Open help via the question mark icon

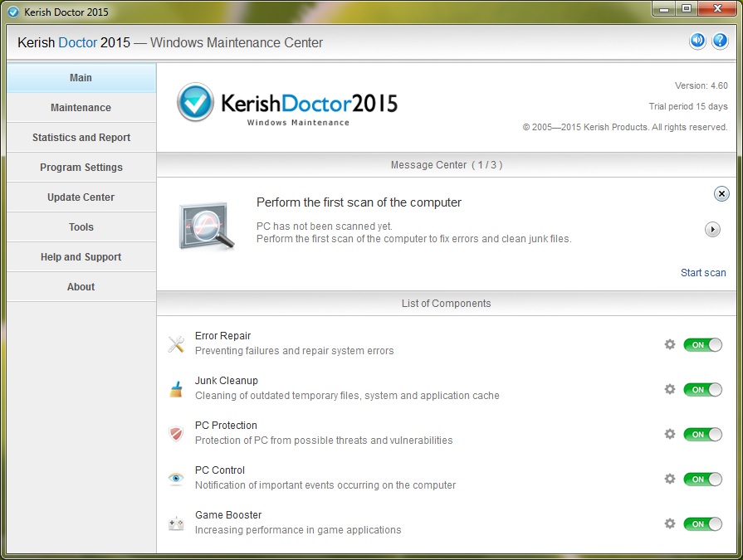coord(720,41)
